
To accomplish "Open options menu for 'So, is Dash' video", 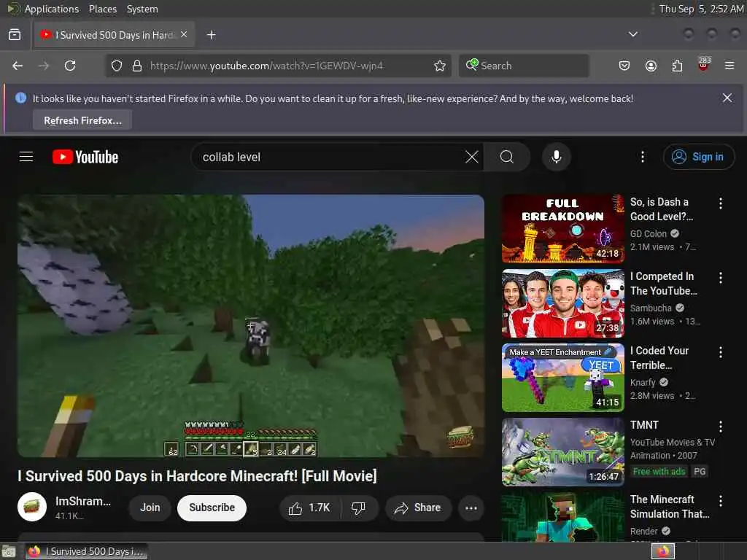I will click(720, 203).
